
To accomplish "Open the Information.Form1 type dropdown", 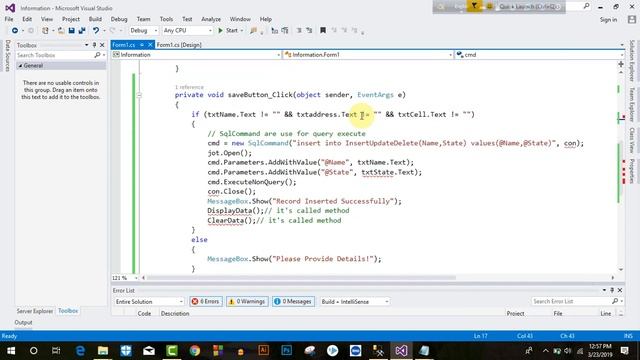I will pyautogui.click(x=369, y=55).
